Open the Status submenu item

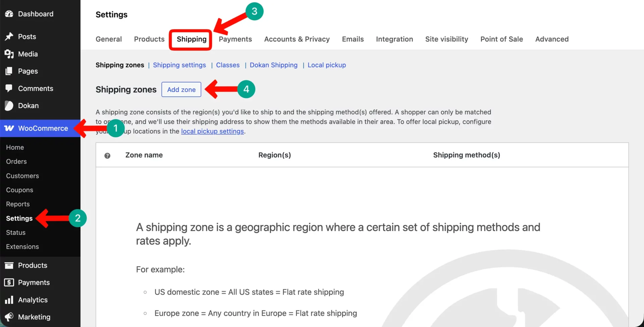(16, 232)
